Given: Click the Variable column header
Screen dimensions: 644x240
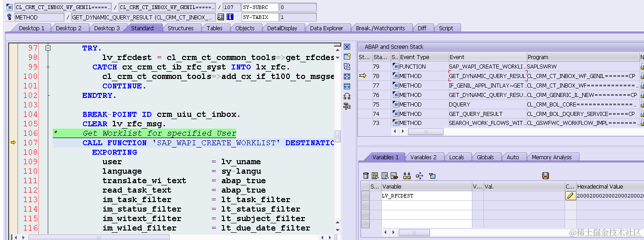Looking at the screenshot, I should (x=426, y=186).
